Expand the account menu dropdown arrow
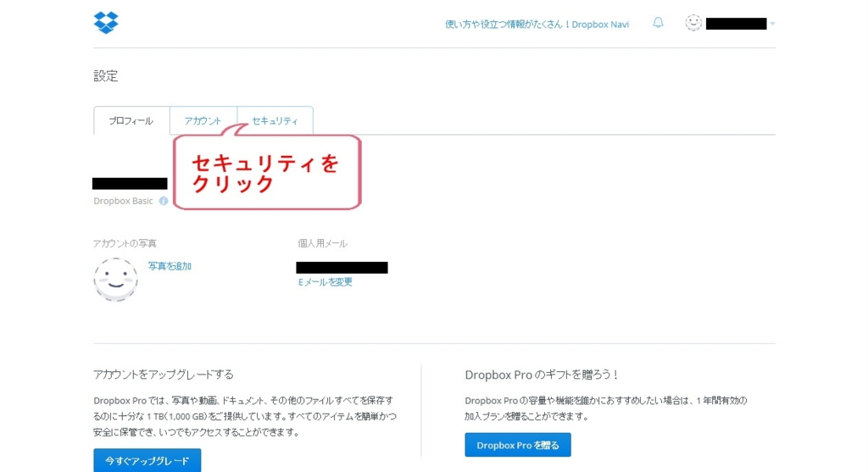Image resolution: width=868 pixels, height=472 pixels. pyautogui.click(x=772, y=24)
